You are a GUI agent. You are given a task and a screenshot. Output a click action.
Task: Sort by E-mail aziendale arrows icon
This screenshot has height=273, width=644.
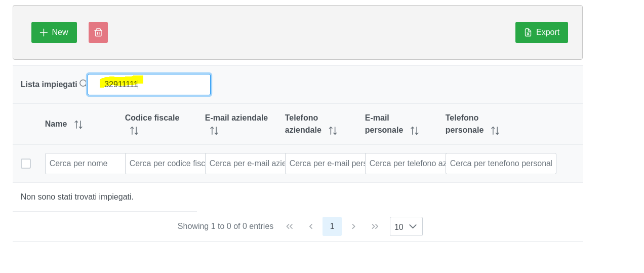pos(214,131)
